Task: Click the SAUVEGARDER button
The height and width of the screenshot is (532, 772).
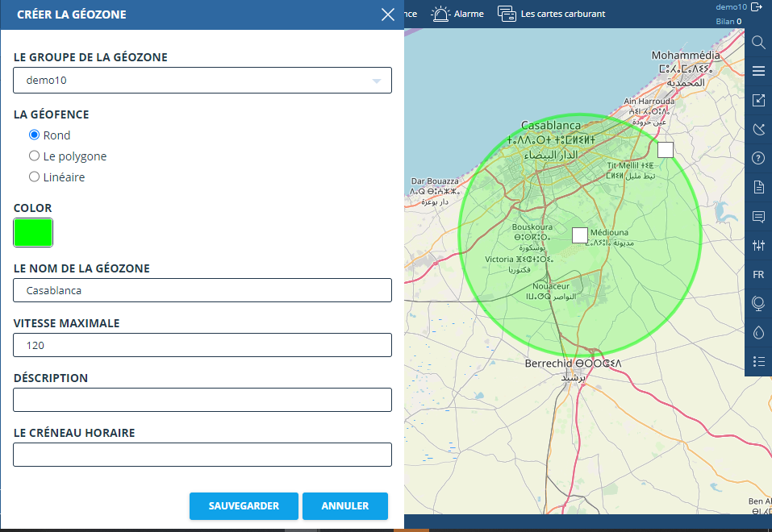Action: point(244,506)
